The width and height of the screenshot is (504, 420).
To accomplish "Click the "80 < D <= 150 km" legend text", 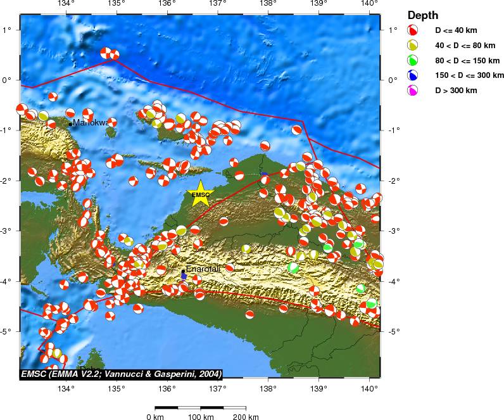I will coord(467,61).
